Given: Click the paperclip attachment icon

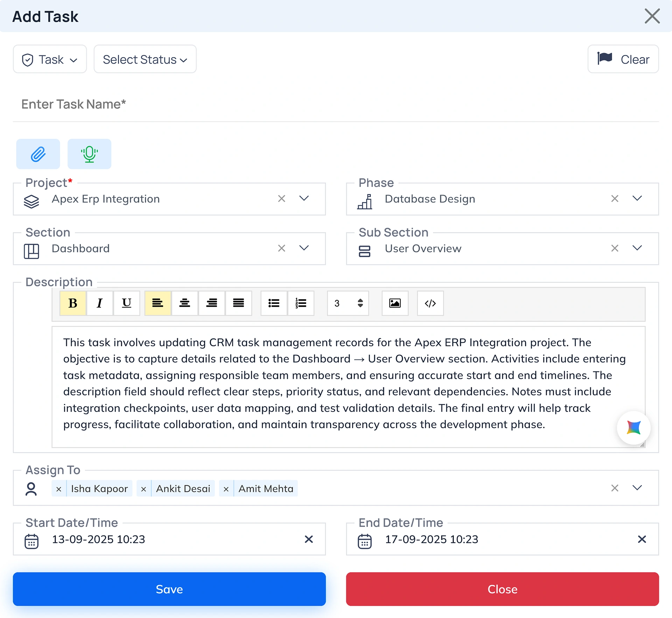Looking at the screenshot, I should (x=38, y=154).
